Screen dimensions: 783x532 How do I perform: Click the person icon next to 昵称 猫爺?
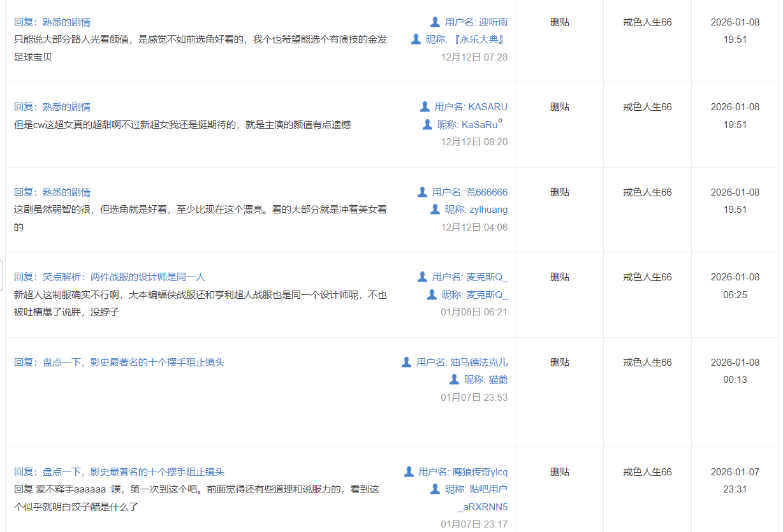click(x=454, y=380)
